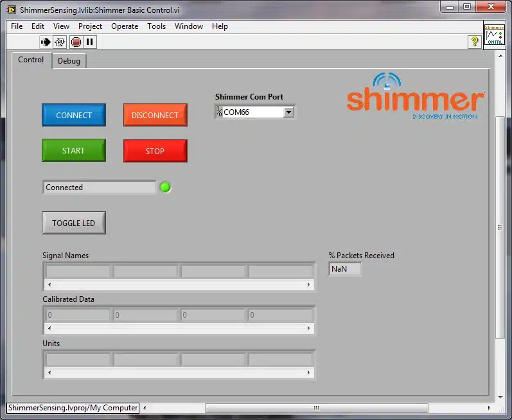Screen dimensions: 512x420
Task: Click the blue CONNECT button
Action: coord(74,115)
